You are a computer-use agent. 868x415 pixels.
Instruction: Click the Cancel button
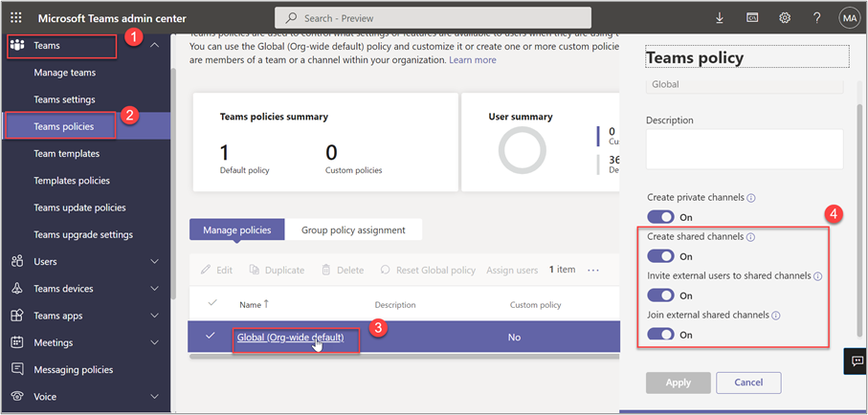[747, 382]
